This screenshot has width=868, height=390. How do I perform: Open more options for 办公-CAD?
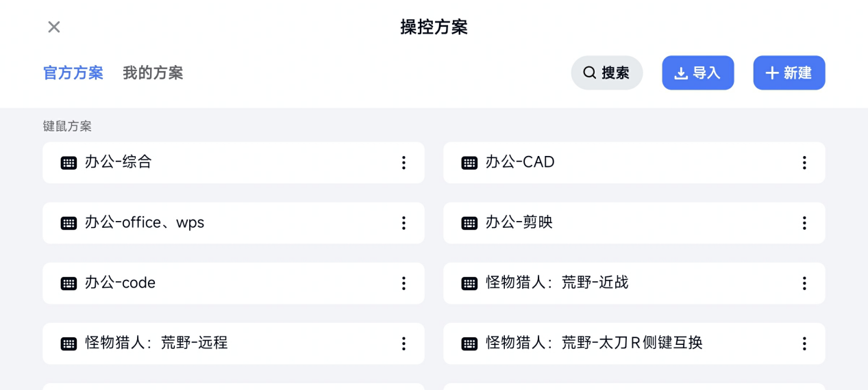804,163
